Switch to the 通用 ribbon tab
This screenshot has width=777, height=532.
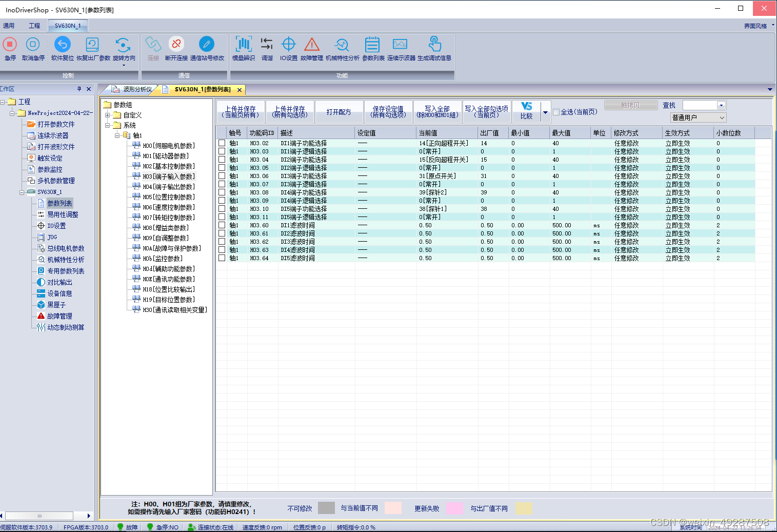(x=9, y=26)
